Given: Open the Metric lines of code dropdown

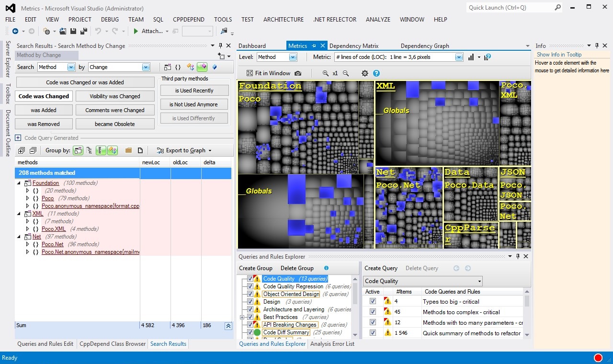Looking at the screenshot, I should pos(459,57).
